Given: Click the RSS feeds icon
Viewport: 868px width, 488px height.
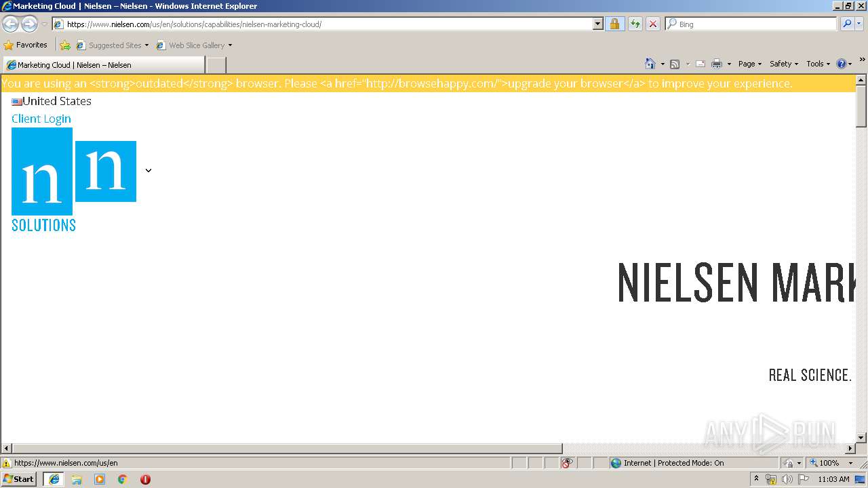Looking at the screenshot, I should click(675, 64).
